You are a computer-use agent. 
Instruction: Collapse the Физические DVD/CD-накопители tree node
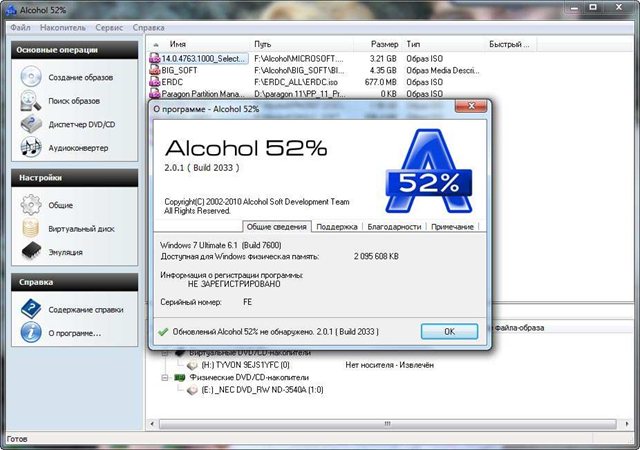tap(164, 378)
